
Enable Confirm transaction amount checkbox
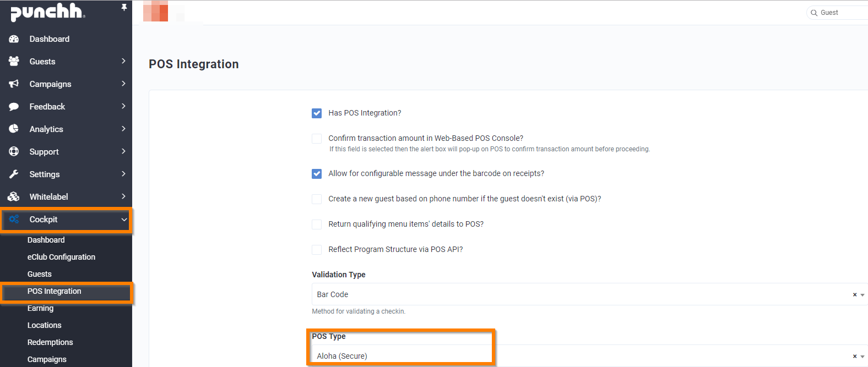pos(317,139)
